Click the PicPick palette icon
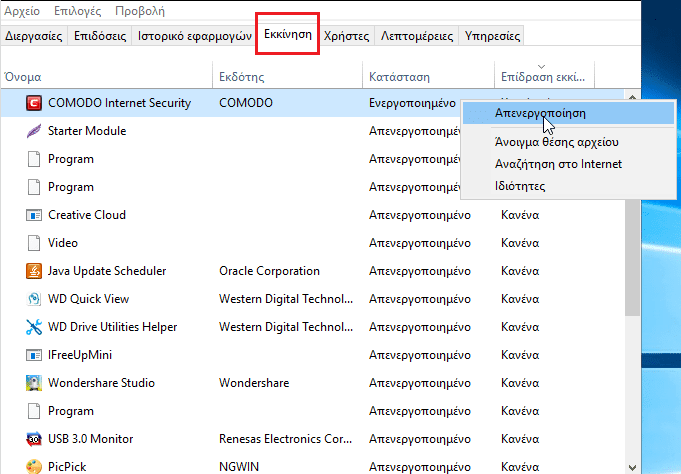681x474 pixels. (x=34, y=467)
